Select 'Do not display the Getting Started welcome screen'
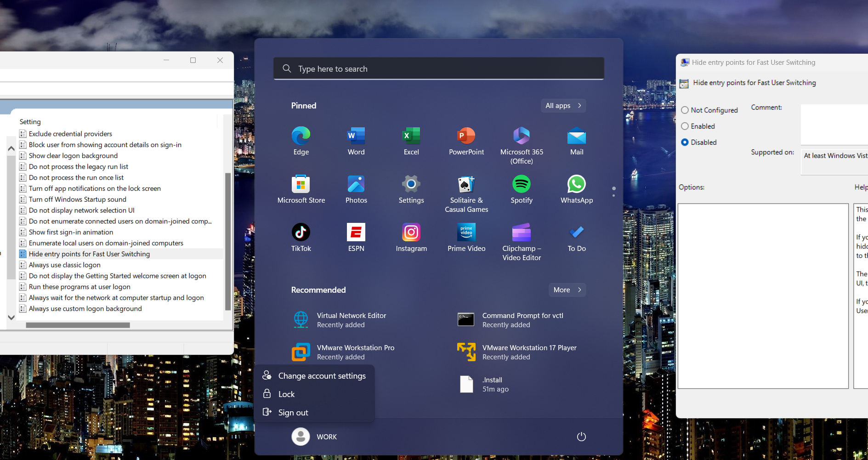The height and width of the screenshot is (460, 868). tap(118, 276)
